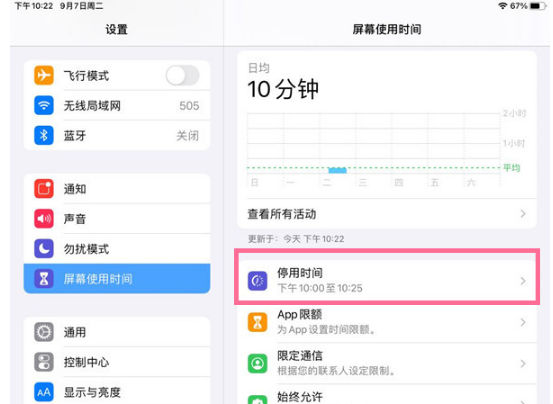Open 蓝牙 row showing 关闭
The image size is (553, 404).
[x=117, y=135]
